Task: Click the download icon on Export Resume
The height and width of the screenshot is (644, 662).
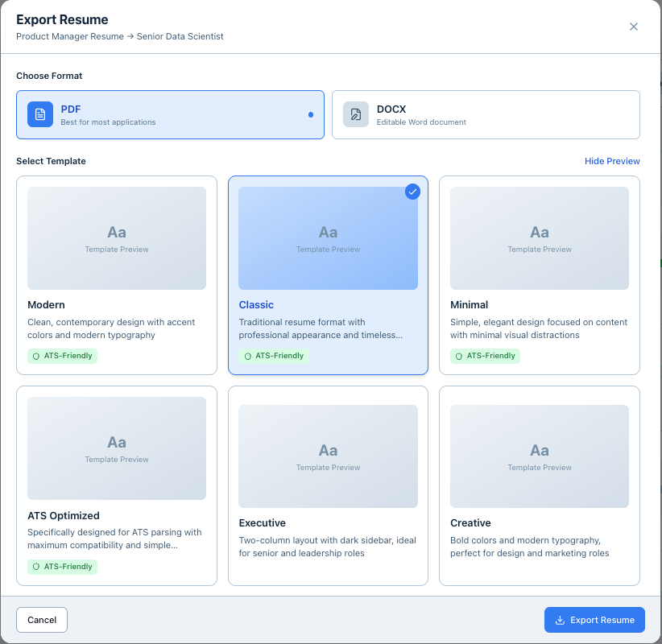Action: [560, 620]
